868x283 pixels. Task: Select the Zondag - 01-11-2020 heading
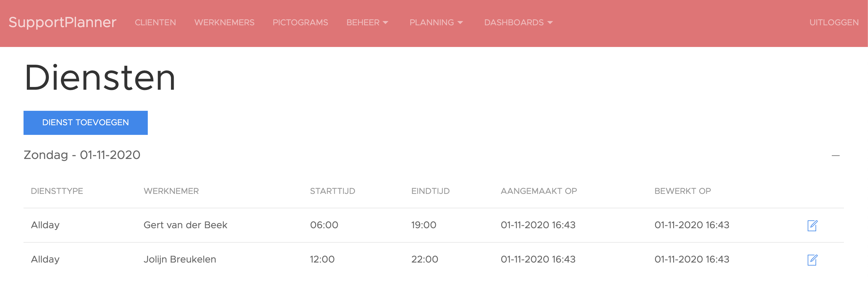[x=82, y=155]
